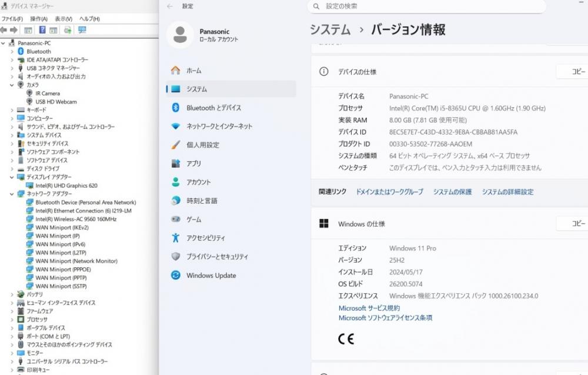The height and width of the screenshot is (375, 588).
Task: Open Windows Update settings page
Action: coord(231,276)
